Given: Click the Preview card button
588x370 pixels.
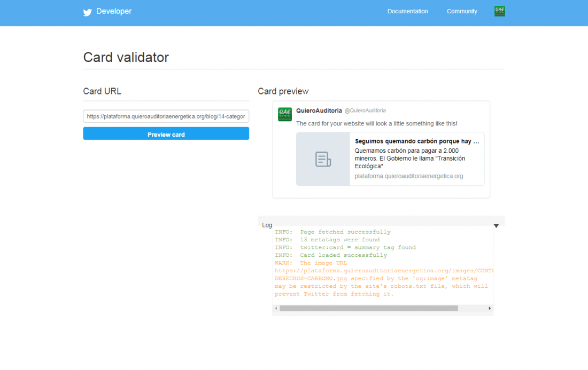Looking at the screenshot, I should coord(166,133).
